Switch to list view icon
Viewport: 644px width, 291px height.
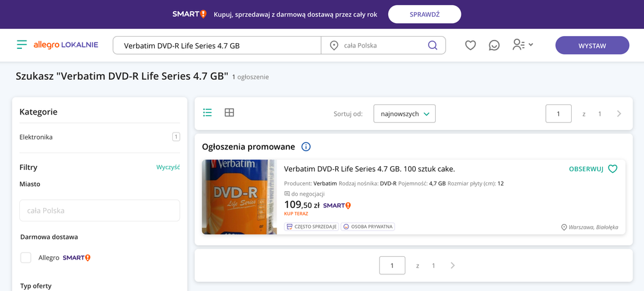point(208,113)
